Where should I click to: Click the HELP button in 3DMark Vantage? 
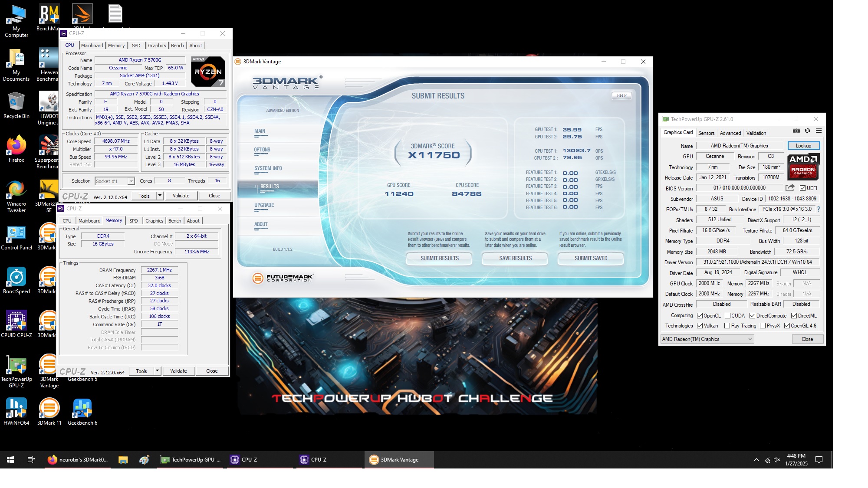(621, 96)
